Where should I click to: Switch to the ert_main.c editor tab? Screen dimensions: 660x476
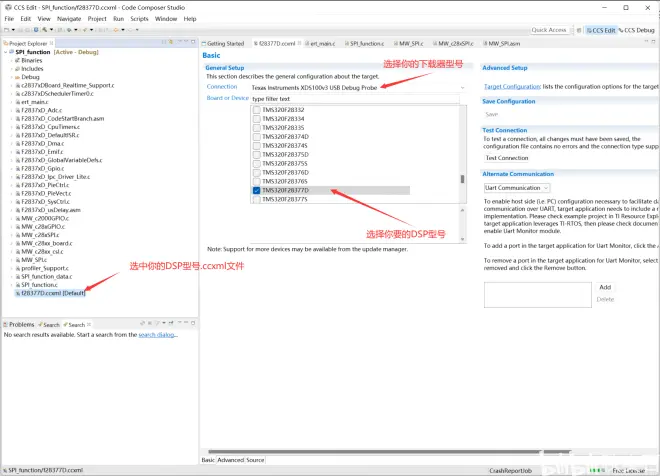pos(320,43)
